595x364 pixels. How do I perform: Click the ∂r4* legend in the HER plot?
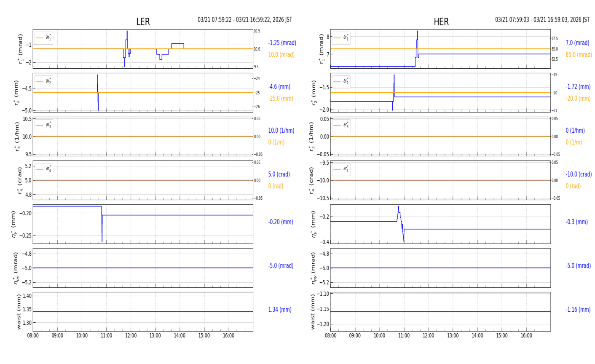click(x=341, y=169)
